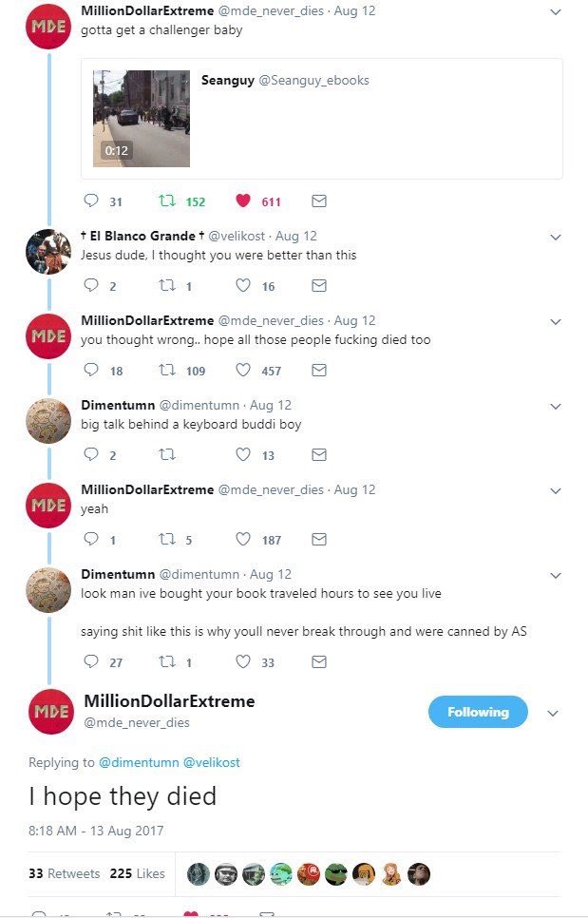
Task: Like El Blanco Grande's 'Jesus dude' tweet
Action: click(243, 286)
